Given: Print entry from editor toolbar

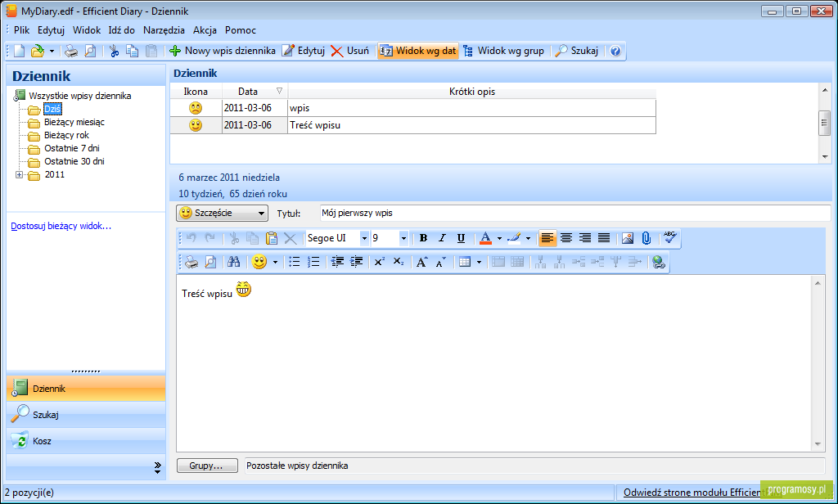Looking at the screenshot, I should [x=191, y=262].
